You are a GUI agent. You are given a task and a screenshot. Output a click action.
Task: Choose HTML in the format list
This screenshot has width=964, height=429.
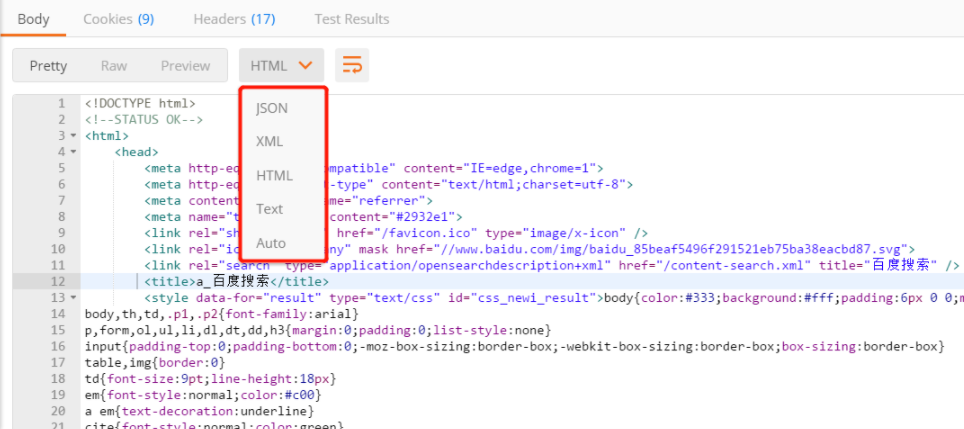click(x=274, y=175)
